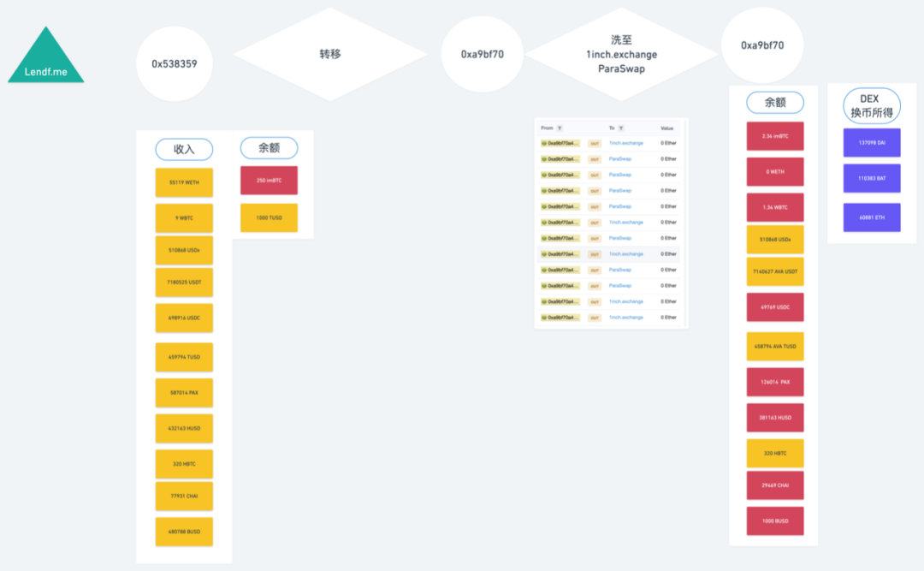Screen dimensions: 924x571
Task: Click the 1.34 WBTC red box
Action: 775,208
